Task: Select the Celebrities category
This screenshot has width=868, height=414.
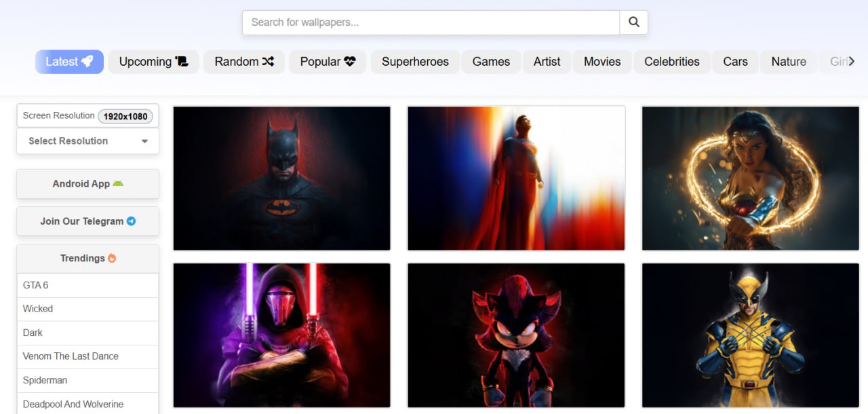Action: coord(671,62)
